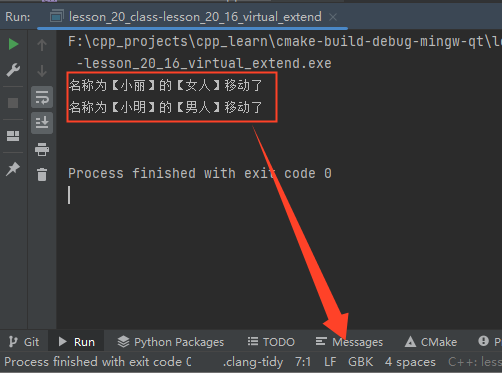The width and height of the screenshot is (502, 373).
Task: Open the Git tool window
Action: (24, 342)
